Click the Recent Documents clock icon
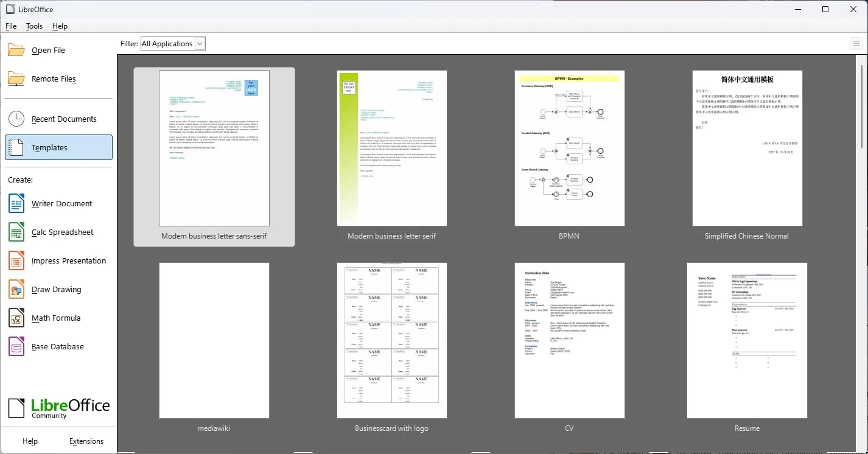The height and width of the screenshot is (454, 868). pyautogui.click(x=16, y=119)
